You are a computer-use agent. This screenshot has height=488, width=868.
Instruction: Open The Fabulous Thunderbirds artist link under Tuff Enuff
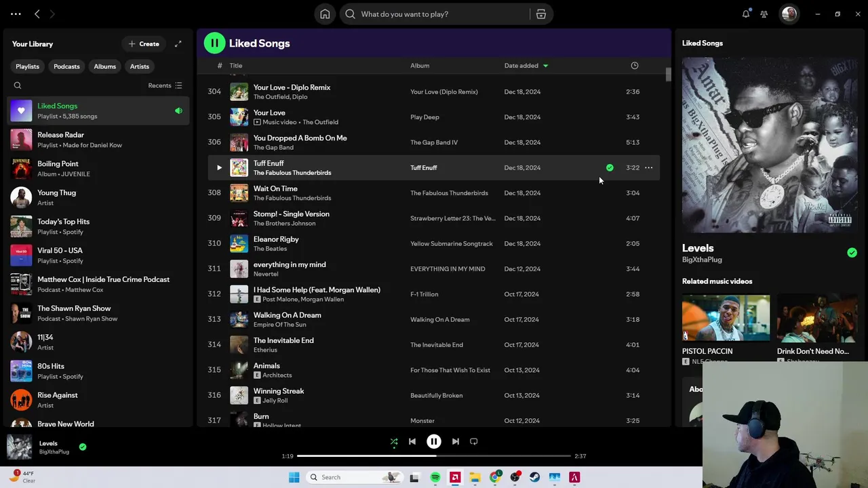click(292, 173)
